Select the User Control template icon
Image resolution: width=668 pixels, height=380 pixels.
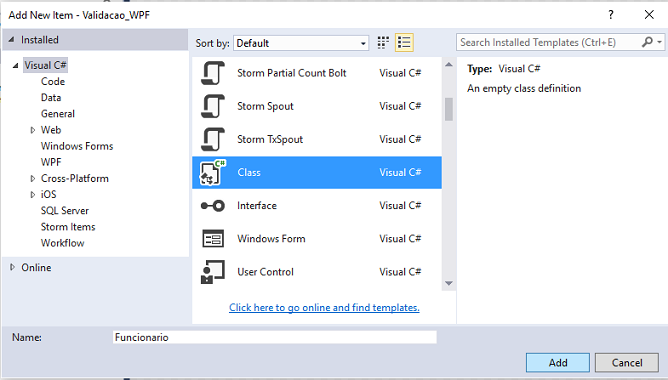coord(213,272)
